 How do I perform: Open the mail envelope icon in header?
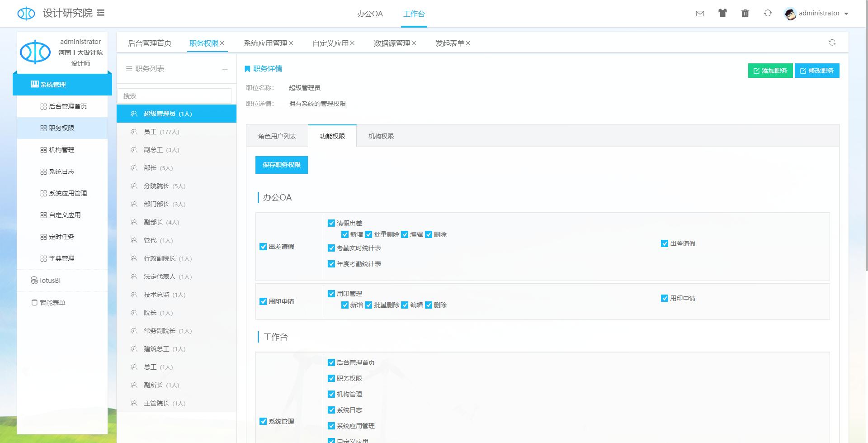click(700, 14)
